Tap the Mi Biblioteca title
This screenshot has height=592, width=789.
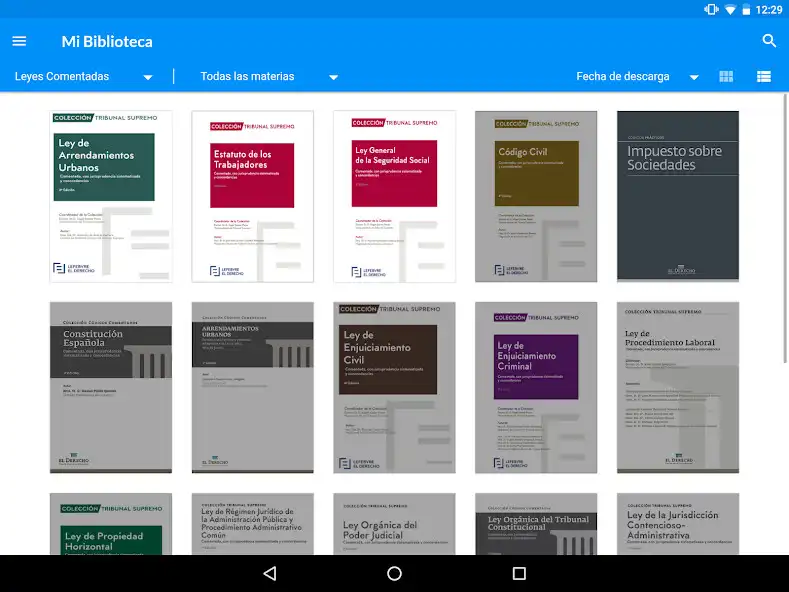pos(107,41)
